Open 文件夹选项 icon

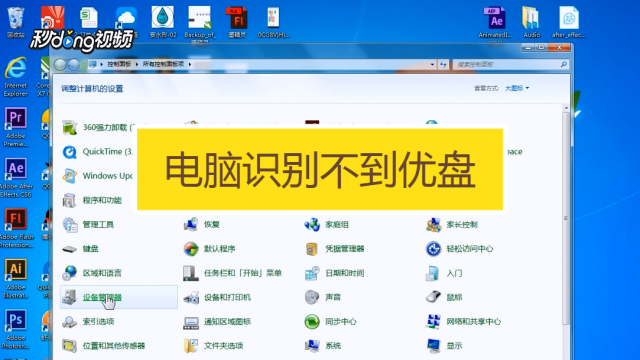coord(191,346)
